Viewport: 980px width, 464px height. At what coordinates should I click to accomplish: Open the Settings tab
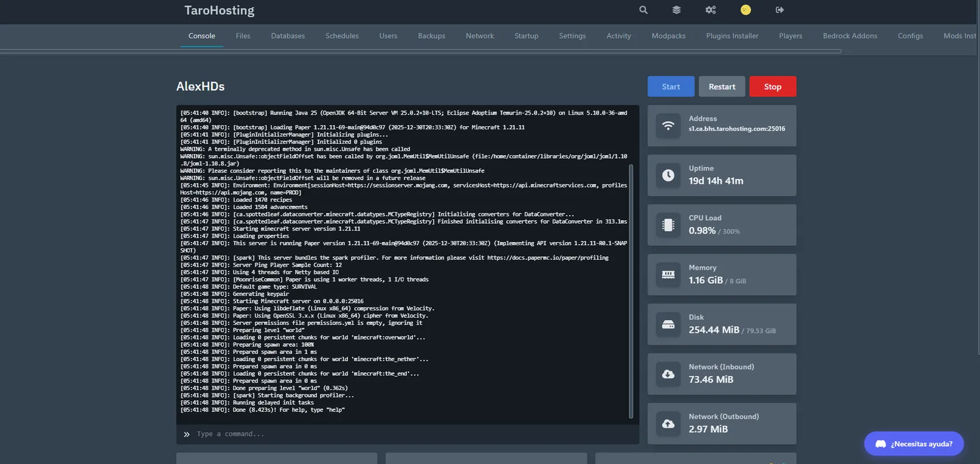click(x=572, y=36)
